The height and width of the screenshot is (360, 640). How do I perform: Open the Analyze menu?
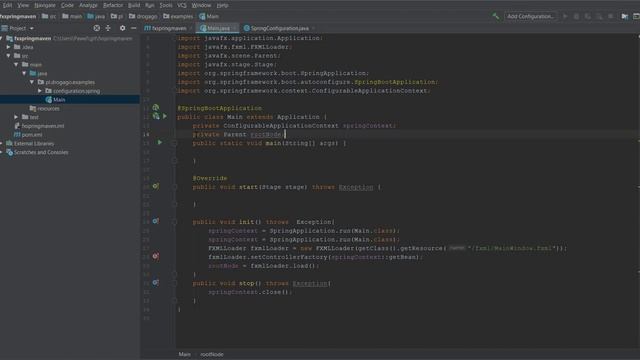pyautogui.click(x=88, y=5)
